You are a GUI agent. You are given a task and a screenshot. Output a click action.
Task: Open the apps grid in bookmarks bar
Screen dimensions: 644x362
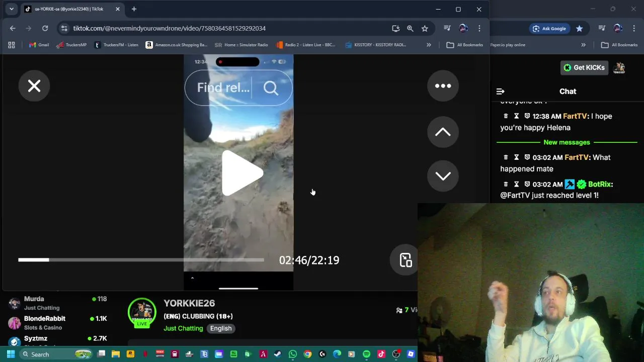(12, 45)
